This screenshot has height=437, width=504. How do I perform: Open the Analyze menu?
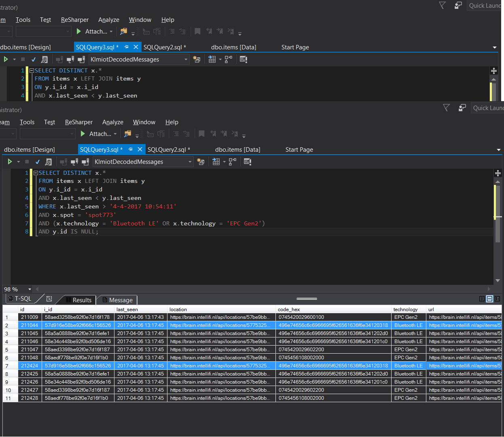click(113, 122)
